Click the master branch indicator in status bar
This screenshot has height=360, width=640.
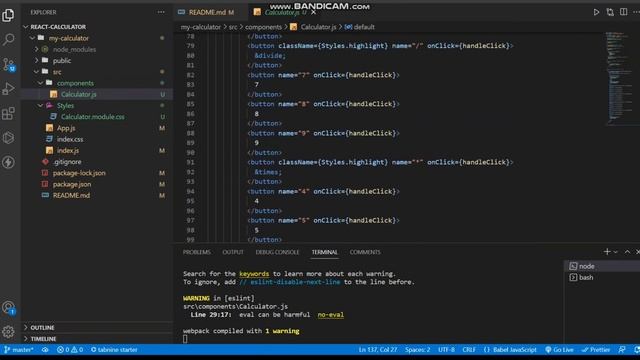19,350
